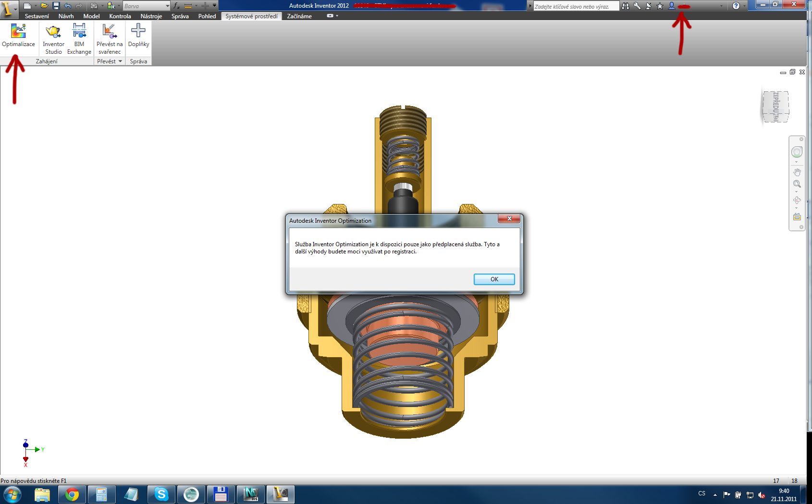812x504 pixels.
Task: Launch the Optimalizace tool
Action: [18, 36]
